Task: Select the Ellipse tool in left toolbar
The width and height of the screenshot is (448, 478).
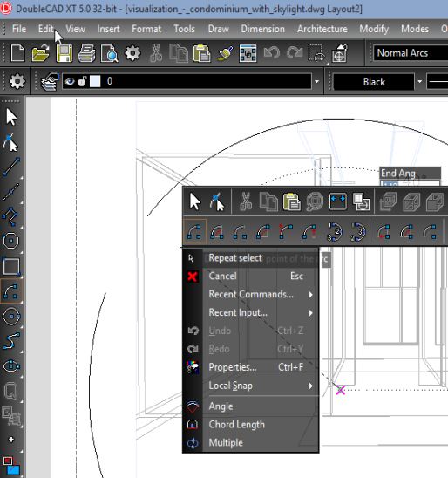Action: pos(11,365)
